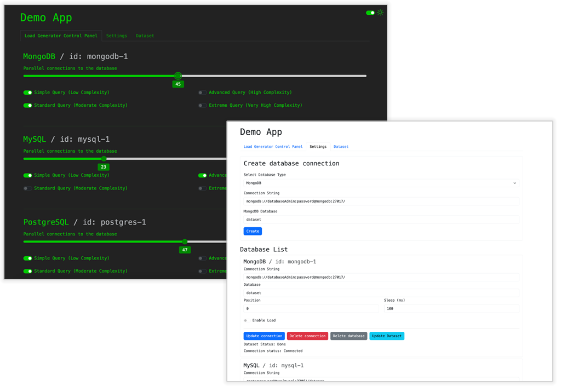Click the PostgreSQL / id: postgres-1 heading

(x=84, y=222)
